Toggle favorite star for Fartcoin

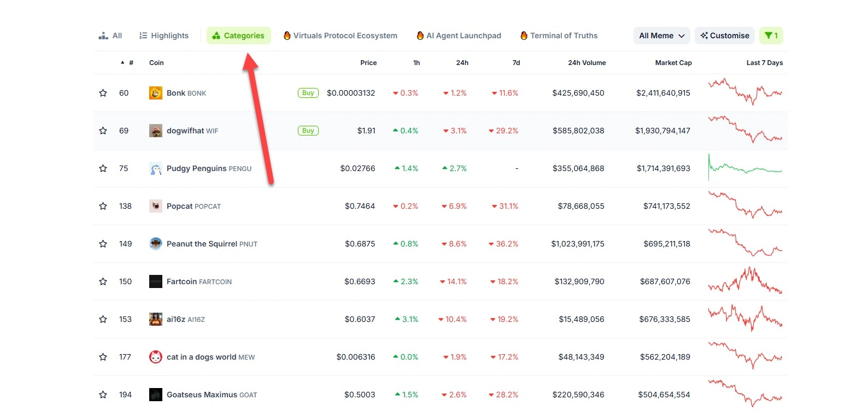[x=103, y=281]
